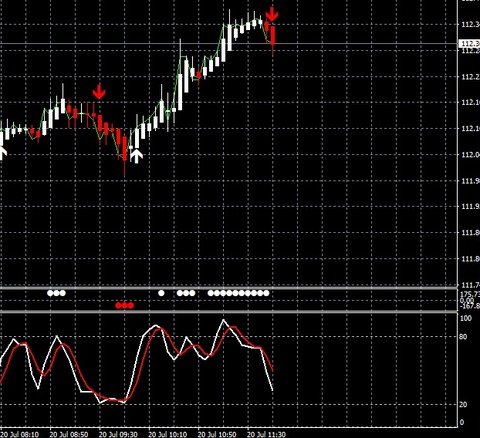Screen dimensions: 480x438
Task: Click the '20' level on stochastic scale
Action: 463,405
